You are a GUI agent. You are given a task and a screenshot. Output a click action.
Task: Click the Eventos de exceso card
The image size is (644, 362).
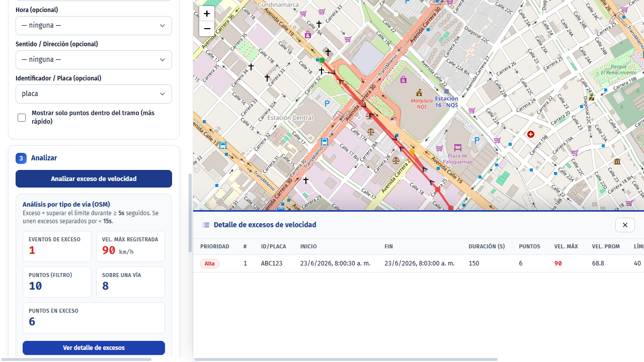[x=57, y=246]
